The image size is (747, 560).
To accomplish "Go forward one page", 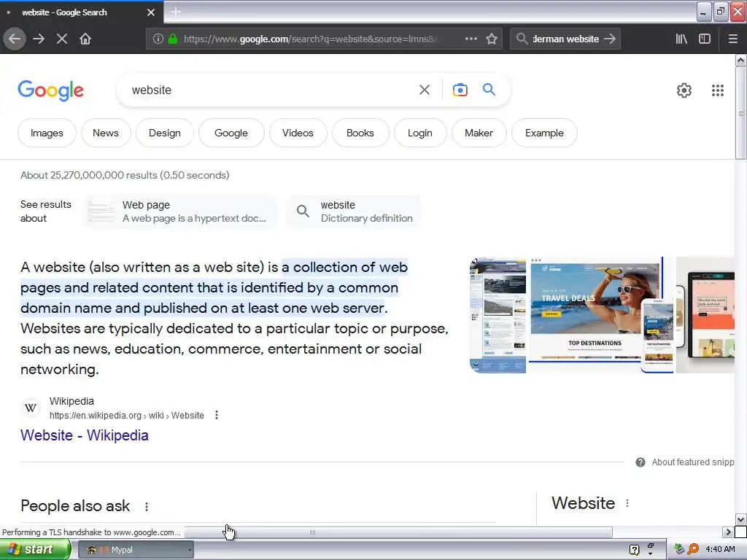I will click(x=39, y=39).
